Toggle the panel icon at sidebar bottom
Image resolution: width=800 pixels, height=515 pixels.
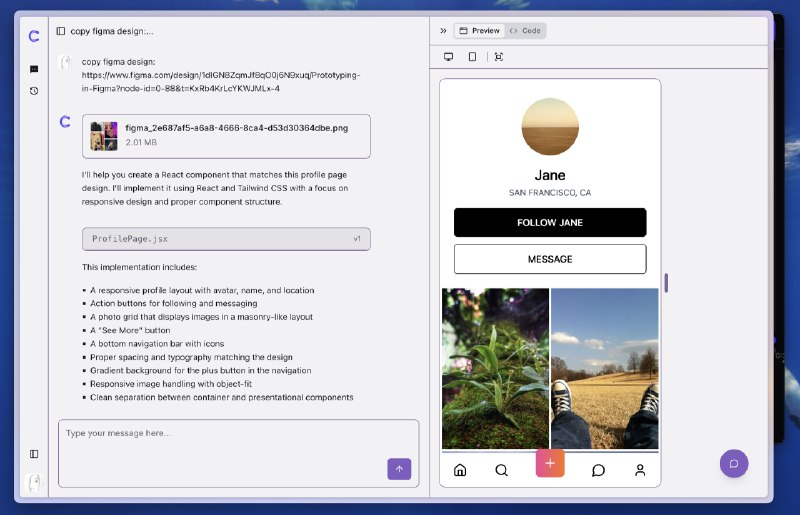tap(34, 454)
